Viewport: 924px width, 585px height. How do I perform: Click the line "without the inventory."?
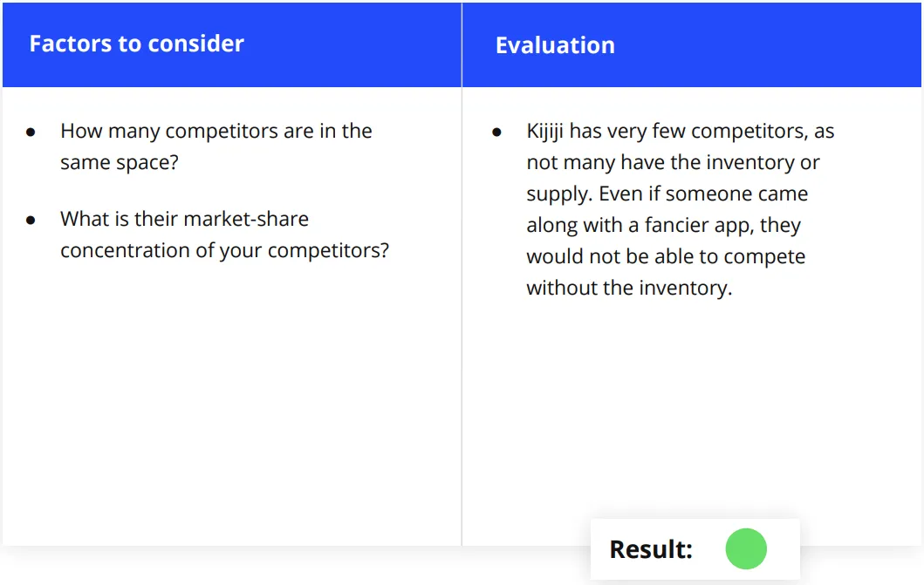click(x=629, y=288)
